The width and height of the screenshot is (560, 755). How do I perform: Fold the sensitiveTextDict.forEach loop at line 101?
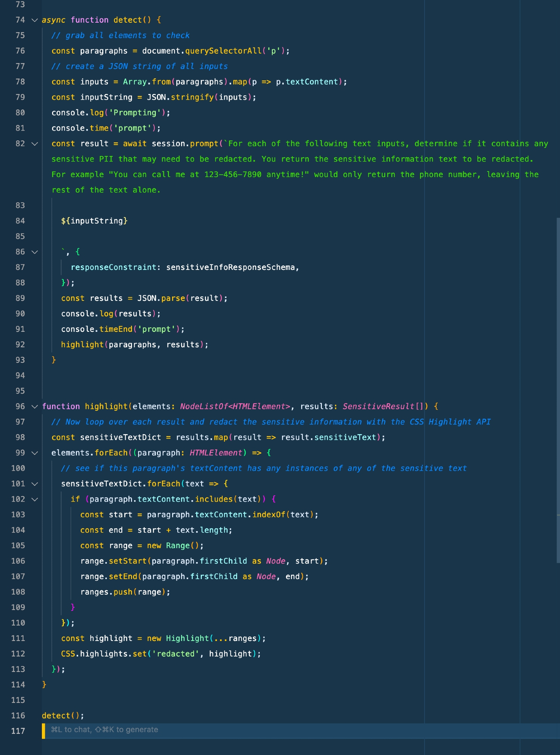point(35,484)
